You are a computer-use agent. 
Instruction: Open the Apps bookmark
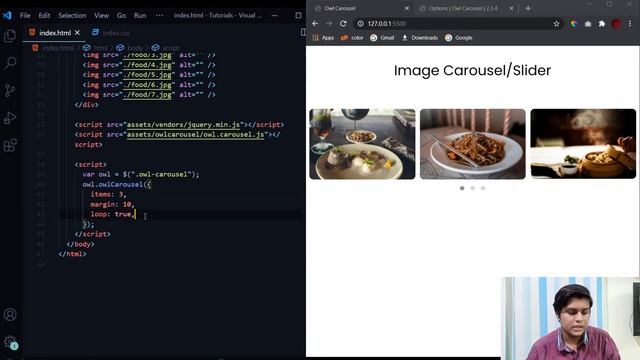[x=323, y=38]
